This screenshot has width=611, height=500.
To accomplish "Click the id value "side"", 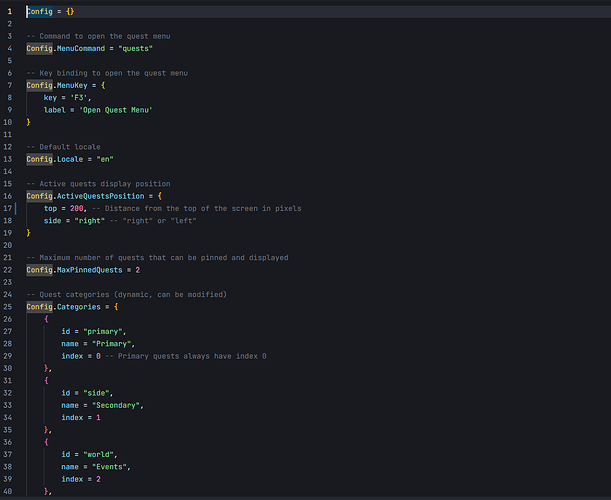I will coord(96,393).
